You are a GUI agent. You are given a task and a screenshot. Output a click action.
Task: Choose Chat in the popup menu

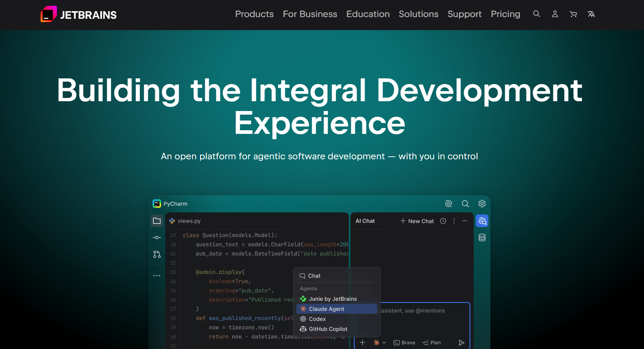(x=337, y=276)
